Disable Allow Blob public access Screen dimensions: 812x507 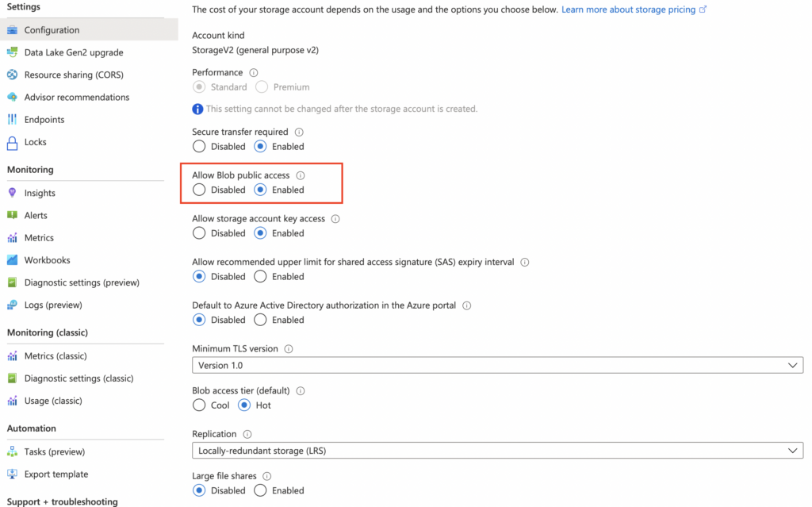pyautogui.click(x=199, y=190)
